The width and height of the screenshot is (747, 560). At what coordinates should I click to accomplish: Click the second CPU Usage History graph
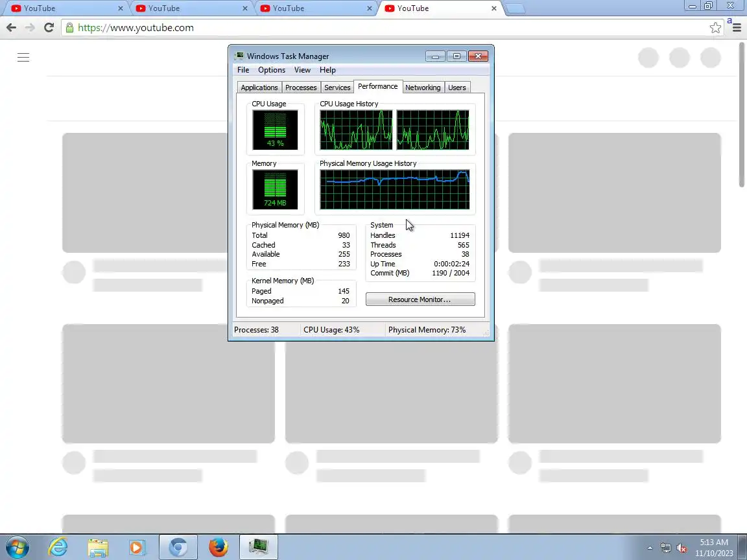click(433, 130)
